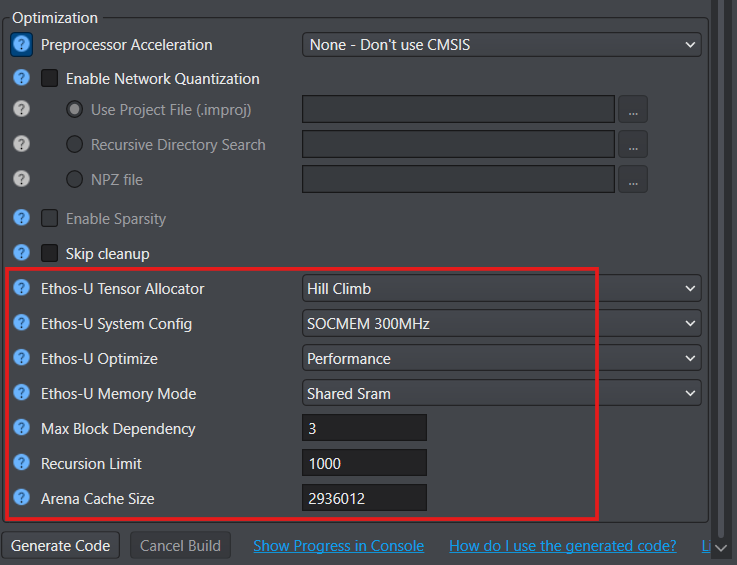Open Show Progress in Console link
The image size is (737, 565).
[x=338, y=546]
